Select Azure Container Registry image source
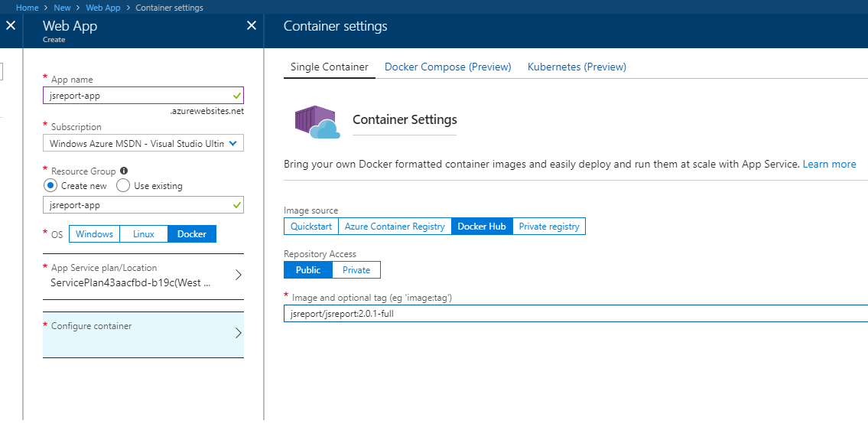Viewport: 868px width, 424px height. click(x=395, y=226)
